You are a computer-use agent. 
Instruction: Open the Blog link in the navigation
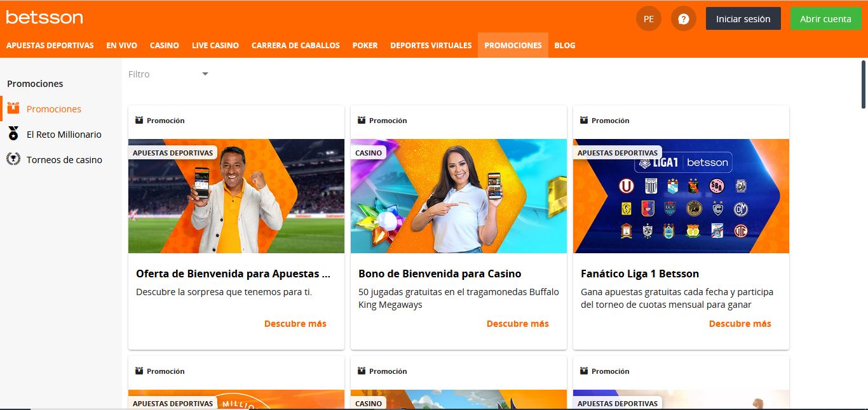565,45
